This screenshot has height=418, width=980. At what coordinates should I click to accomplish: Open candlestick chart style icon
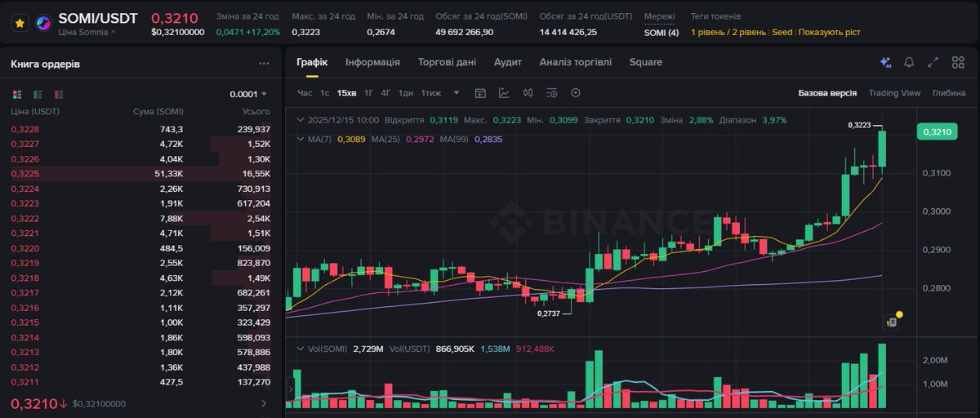(528, 93)
